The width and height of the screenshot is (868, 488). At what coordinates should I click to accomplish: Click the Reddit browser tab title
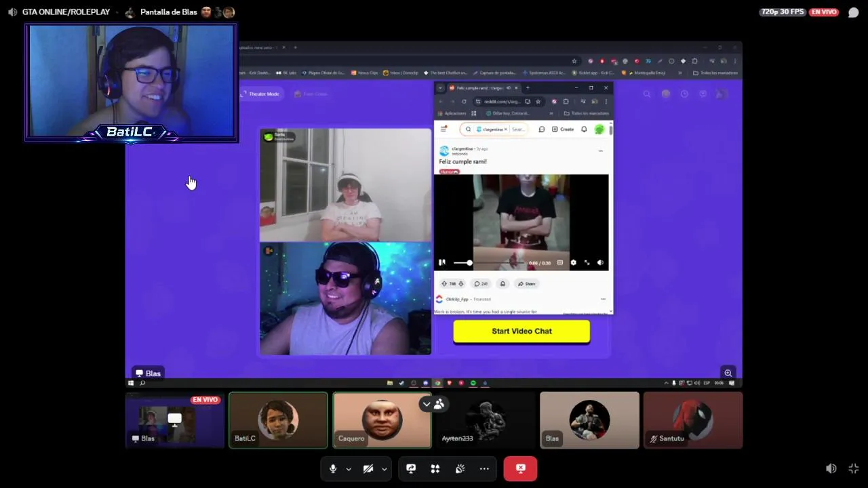[480, 88]
